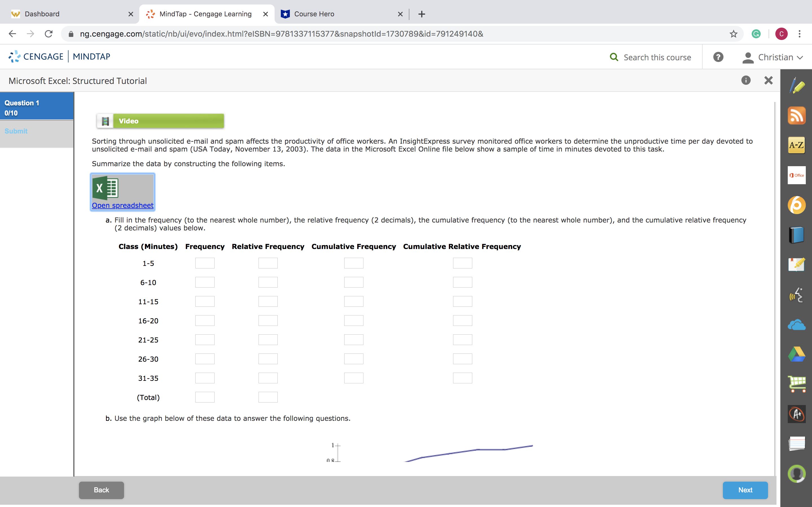The width and height of the screenshot is (812, 507).
Task: Click frequency input box for 1-5
Action: coord(205,263)
